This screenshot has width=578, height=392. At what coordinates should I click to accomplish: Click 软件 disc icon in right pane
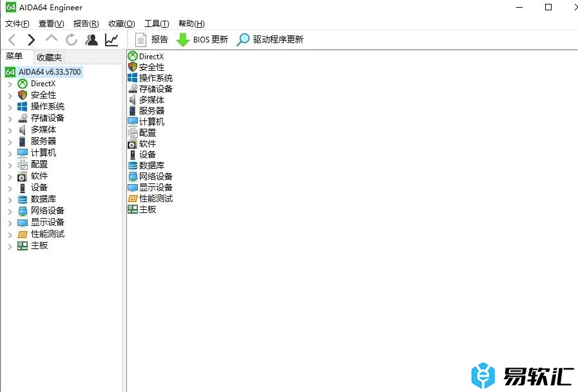coord(133,144)
